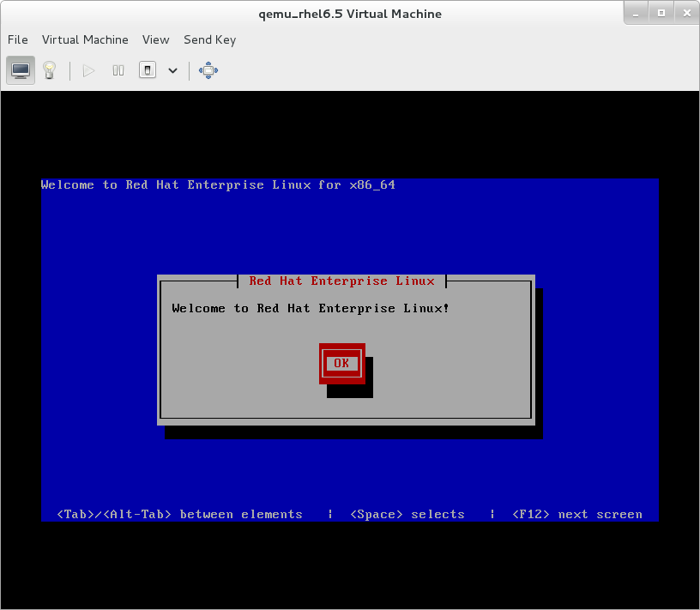
Task: Click the '<Space> selects' hint text
Action: coord(407,515)
